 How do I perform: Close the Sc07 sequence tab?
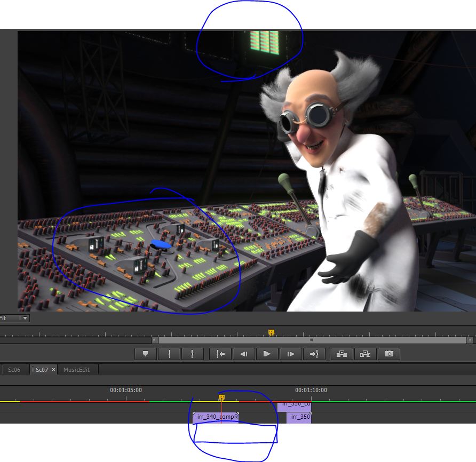pos(53,370)
